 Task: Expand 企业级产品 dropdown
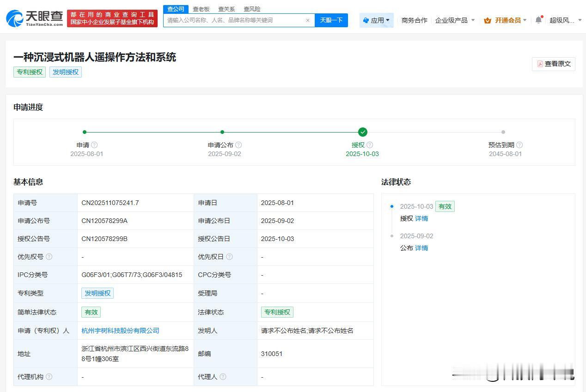click(x=455, y=20)
